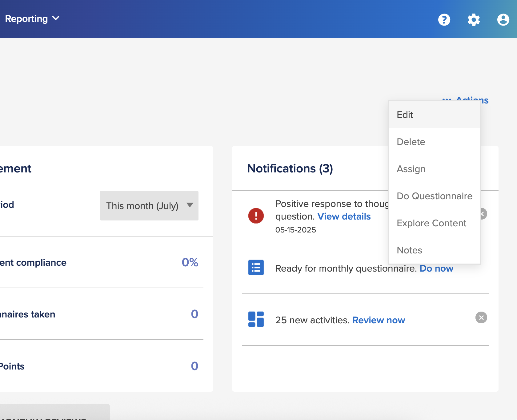Image resolution: width=517 pixels, height=420 pixels.
Task: Click the Review now link
Action: click(379, 320)
